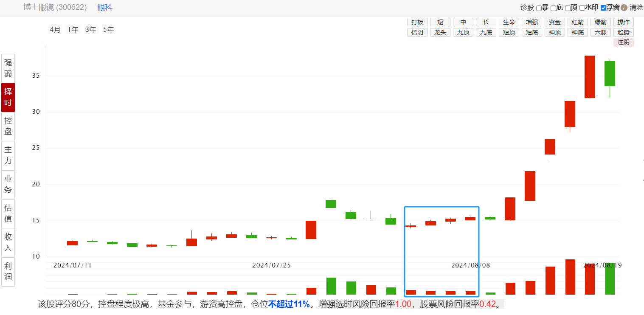Click the 六脉 indicator button
The height and width of the screenshot is (315, 644).
pyautogui.click(x=601, y=32)
